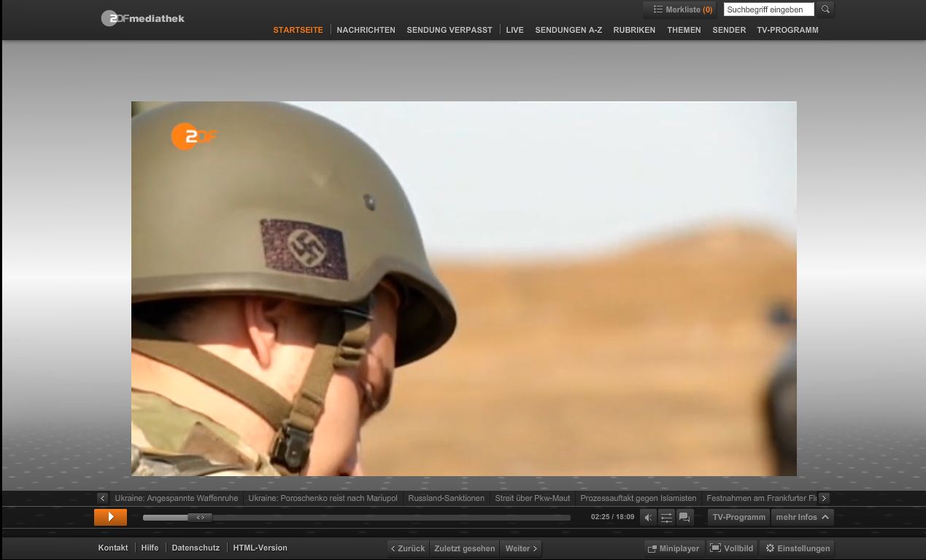926x560 pixels.
Task: Mute the video with the speaker icon
Action: [x=649, y=518]
